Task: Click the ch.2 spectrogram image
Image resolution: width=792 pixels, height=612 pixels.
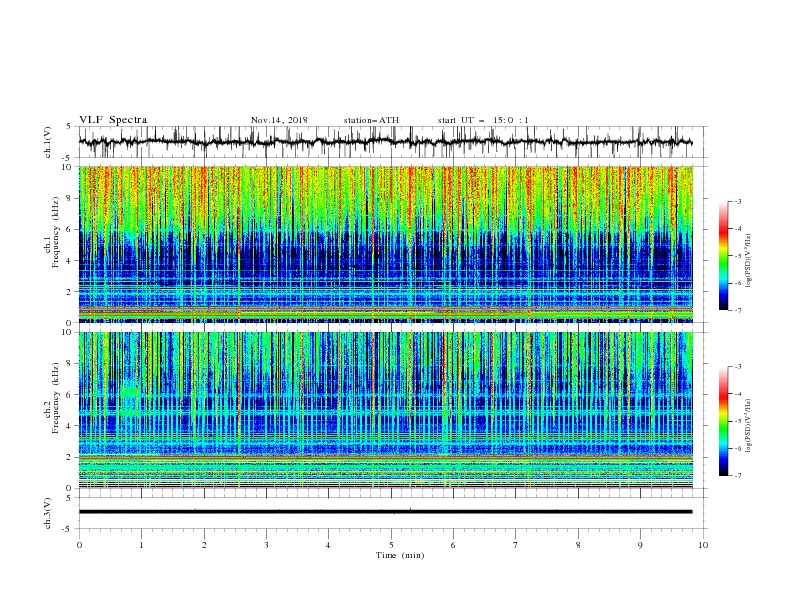Action: [x=386, y=410]
